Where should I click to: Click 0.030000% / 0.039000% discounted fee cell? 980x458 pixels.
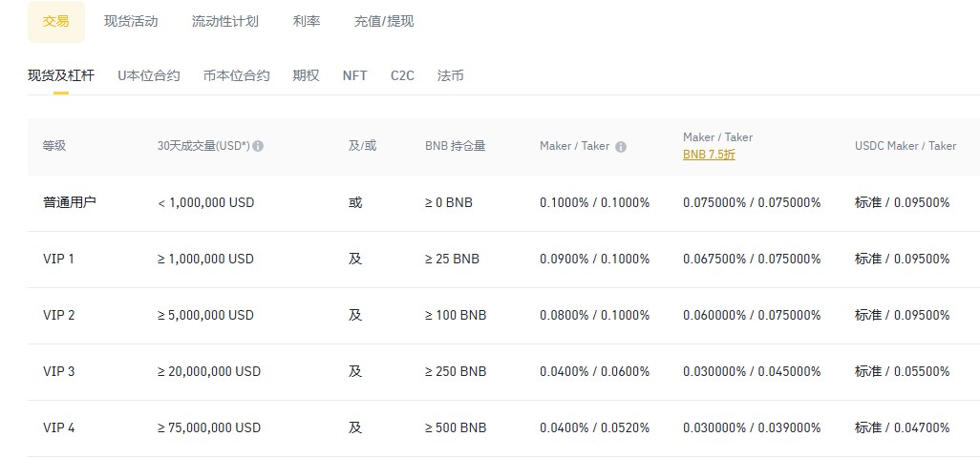pyautogui.click(x=752, y=427)
